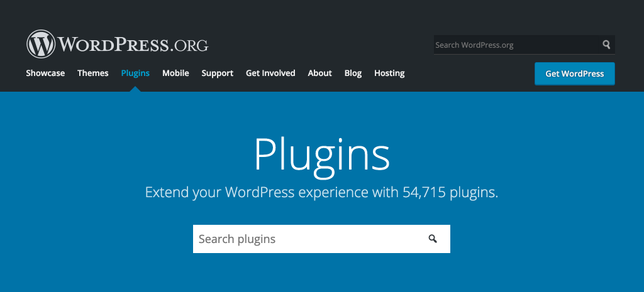Click the Get WordPress button
Viewport: 644px width, 292px height.
pos(575,74)
